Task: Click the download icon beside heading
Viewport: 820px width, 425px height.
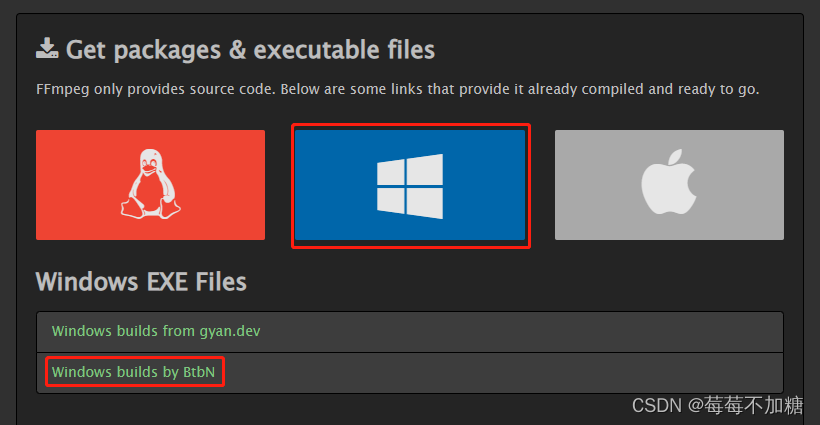Action: click(x=47, y=49)
